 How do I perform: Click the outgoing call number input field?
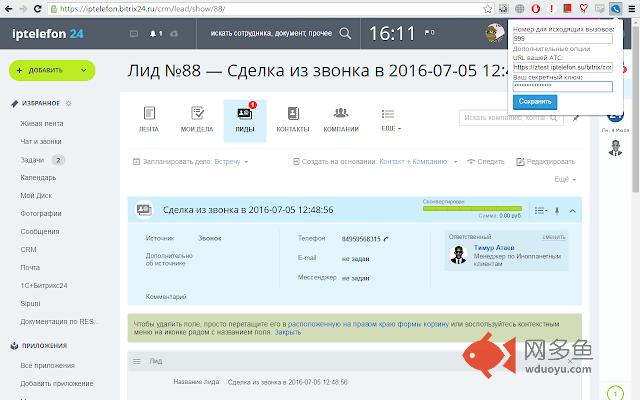[x=561, y=40]
